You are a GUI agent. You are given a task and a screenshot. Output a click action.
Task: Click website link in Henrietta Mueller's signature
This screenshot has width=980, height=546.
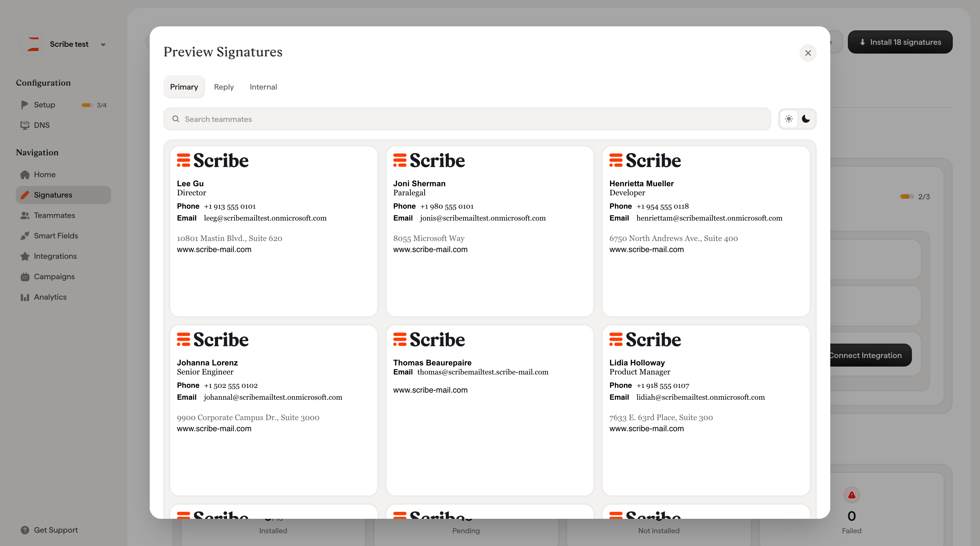(x=646, y=249)
